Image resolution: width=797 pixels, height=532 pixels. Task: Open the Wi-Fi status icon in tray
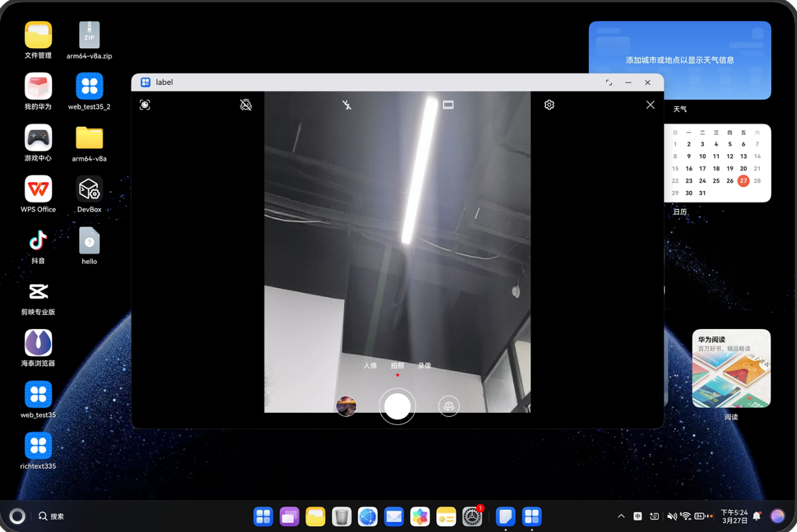tap(686, 516)
